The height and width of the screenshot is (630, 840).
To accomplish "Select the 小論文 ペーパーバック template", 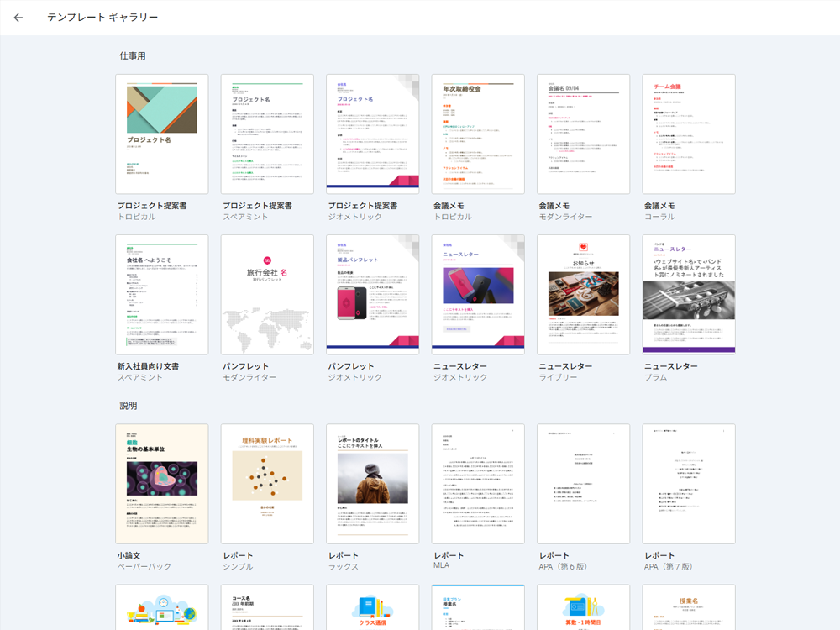I will tap(162, 484).
